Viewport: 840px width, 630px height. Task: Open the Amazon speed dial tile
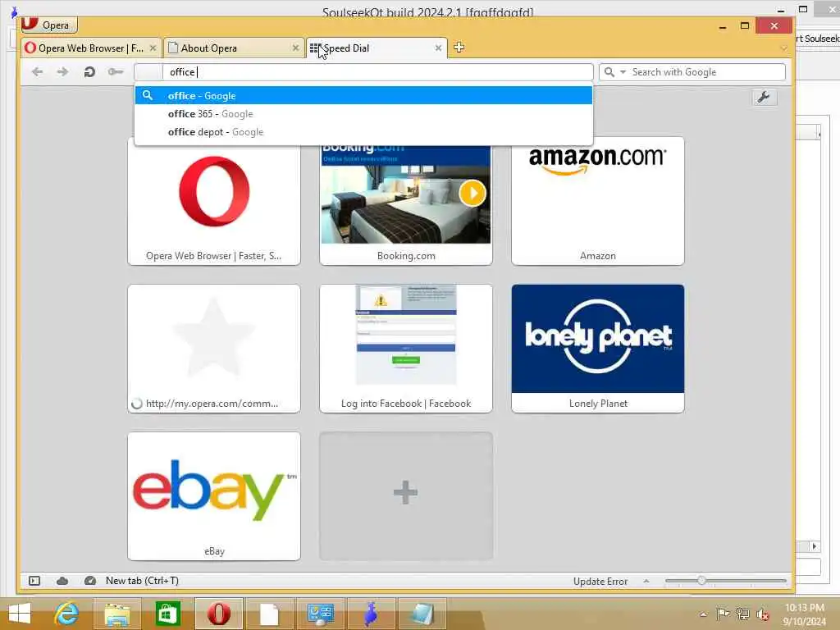tap(598, 201)
